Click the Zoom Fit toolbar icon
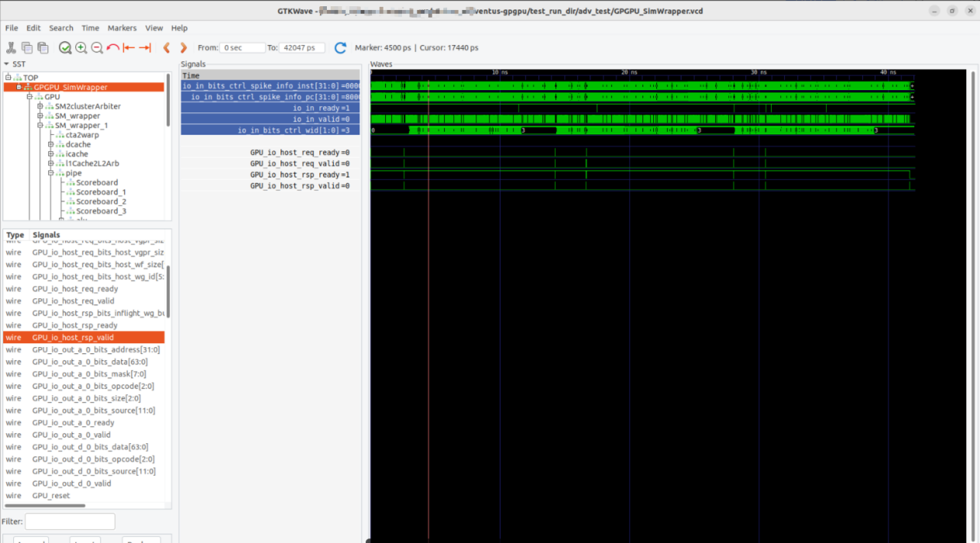This screenshot has height=543, width=980. (x=65, y=48)
